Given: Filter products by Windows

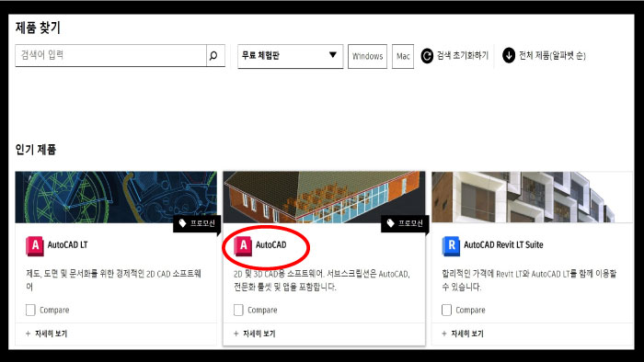Looking at the screenshot, I should click(367, 56).
